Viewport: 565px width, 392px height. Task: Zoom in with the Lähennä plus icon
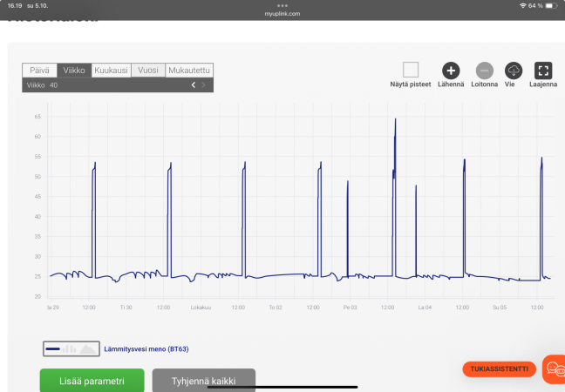click(x=451, y=71)
